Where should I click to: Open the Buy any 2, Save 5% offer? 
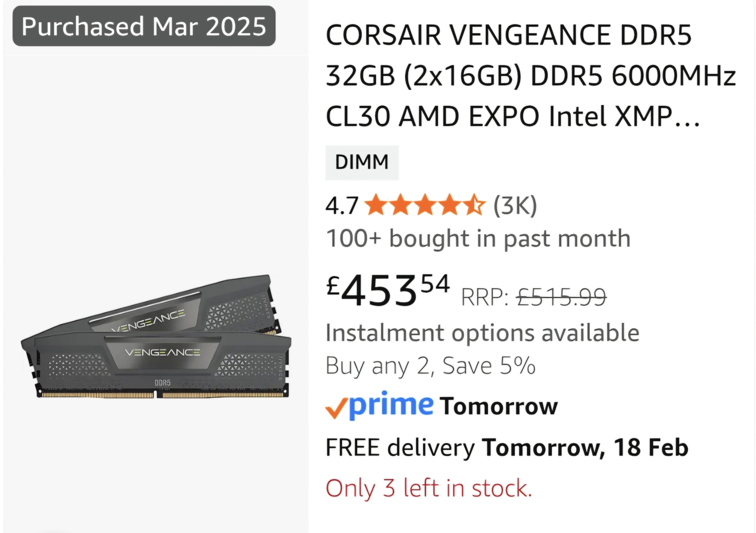[431, 366]
